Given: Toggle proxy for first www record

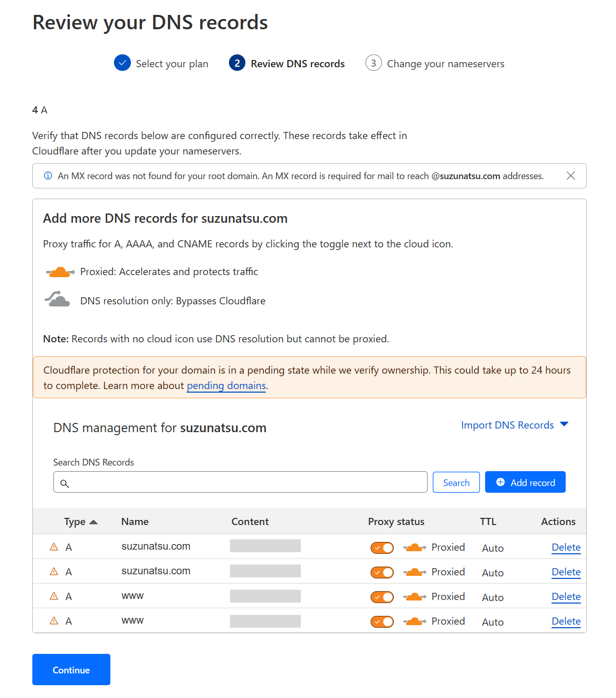Looking at the screenshot, I should [382, 597].
